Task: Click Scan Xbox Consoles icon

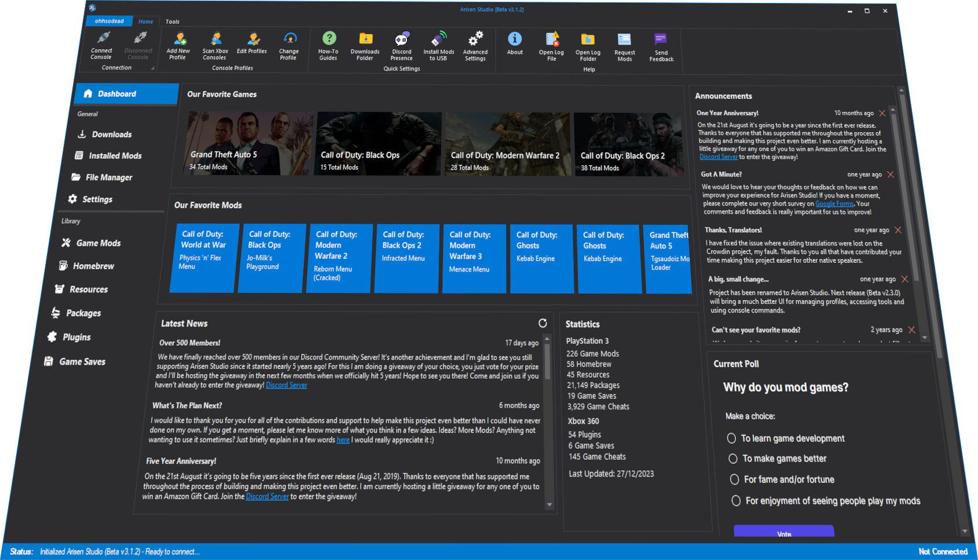Action: tap(215, 39)
